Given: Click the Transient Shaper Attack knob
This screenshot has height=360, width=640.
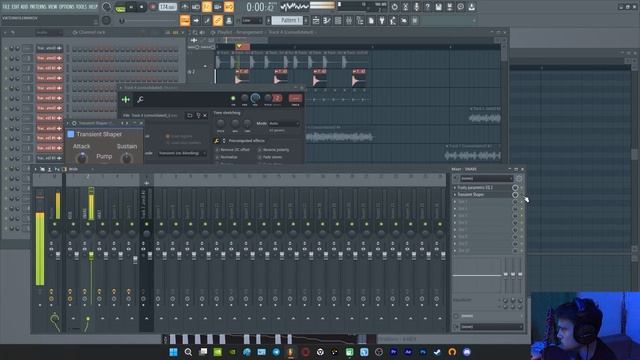Looking at the screenshot, I should pos(82,158).
